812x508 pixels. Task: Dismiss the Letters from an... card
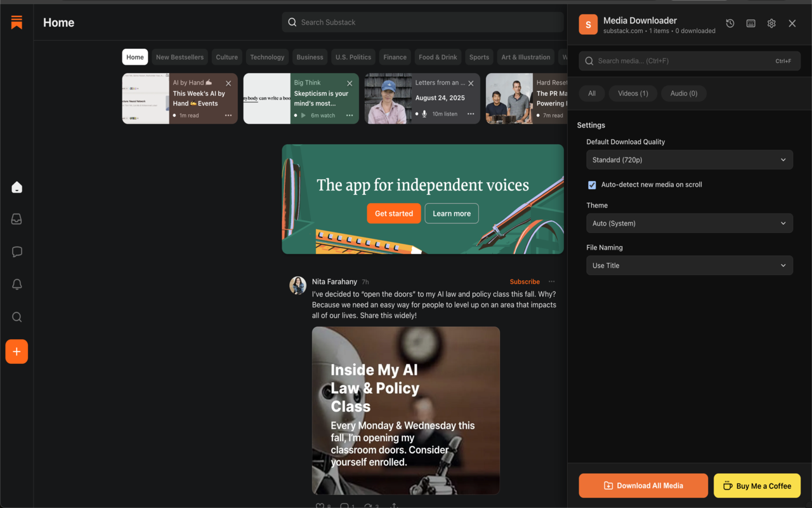pyautogui.click(x=471, y=83)
